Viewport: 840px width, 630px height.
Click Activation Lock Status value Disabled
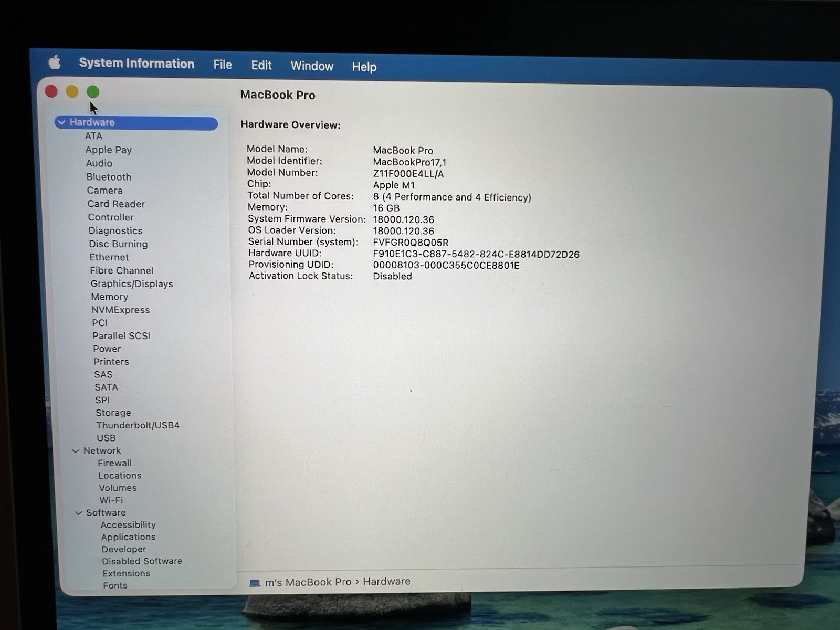392,277
